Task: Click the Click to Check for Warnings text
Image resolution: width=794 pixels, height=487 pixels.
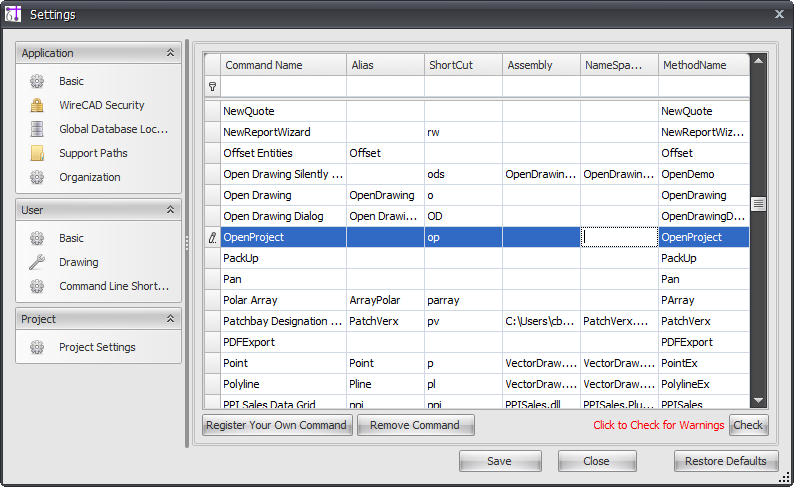Action: click(x=658, y=425)
